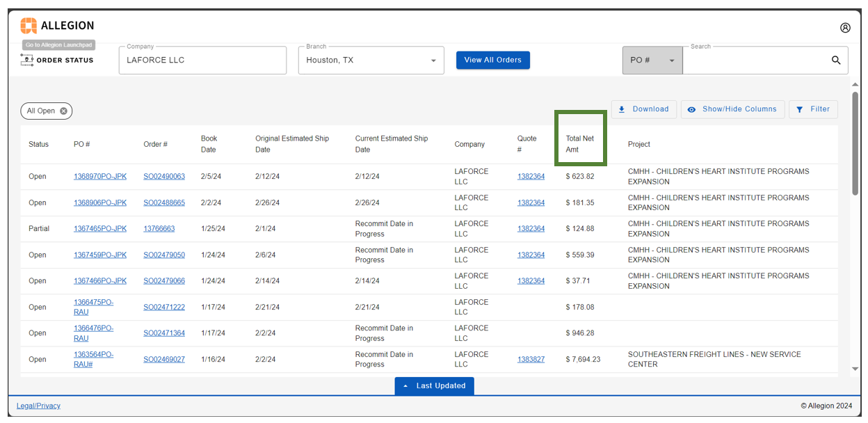
Task: Open order 13766663
Action: (159, 229)
